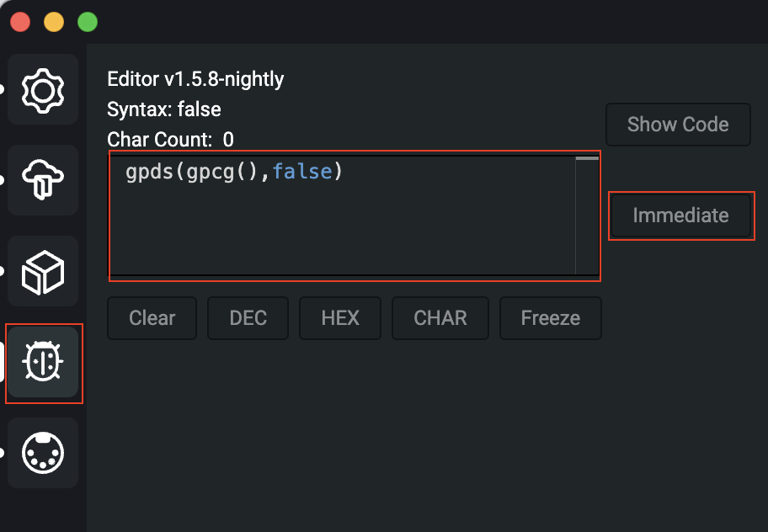768x532 pixels.
Task: Open the gear Preferences panel
Action: 43,90
